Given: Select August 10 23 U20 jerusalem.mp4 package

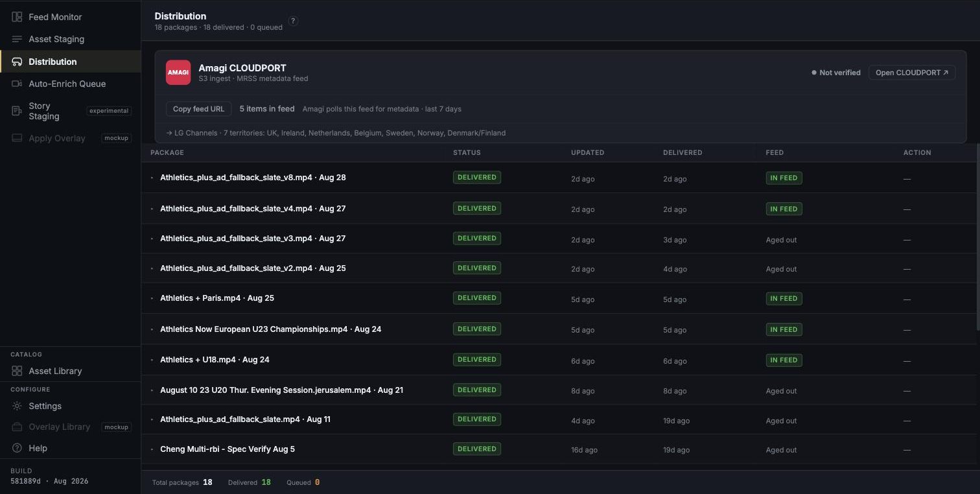Looking at the screenshot, I should tap(281, 390).
